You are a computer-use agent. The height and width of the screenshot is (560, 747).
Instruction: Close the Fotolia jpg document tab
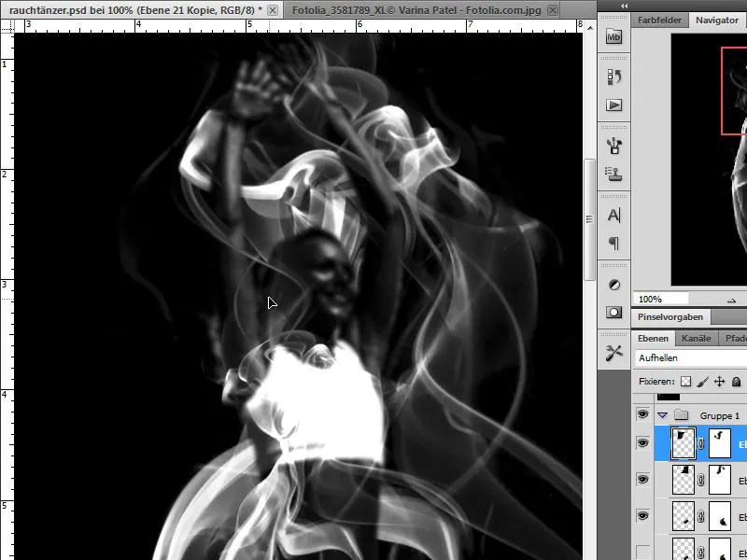pos(553,10)
